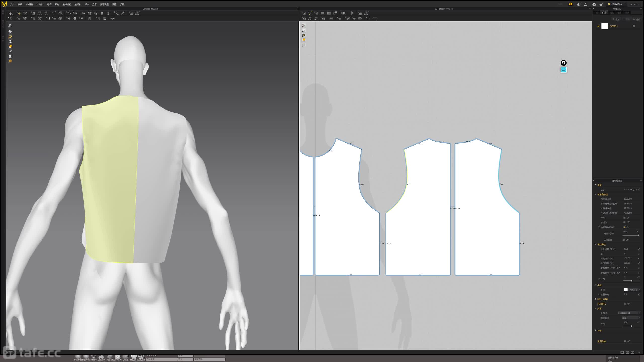Open the 文件 menu
644x362 pixels.
click(12, 4)
